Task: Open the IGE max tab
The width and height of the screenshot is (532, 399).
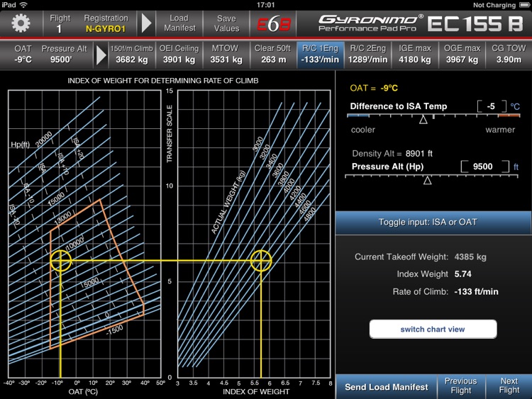Action: (415, 55)
